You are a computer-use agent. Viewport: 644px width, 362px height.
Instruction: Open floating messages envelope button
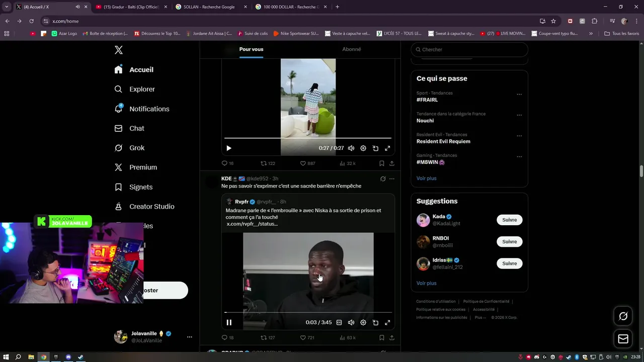point(623,339)
